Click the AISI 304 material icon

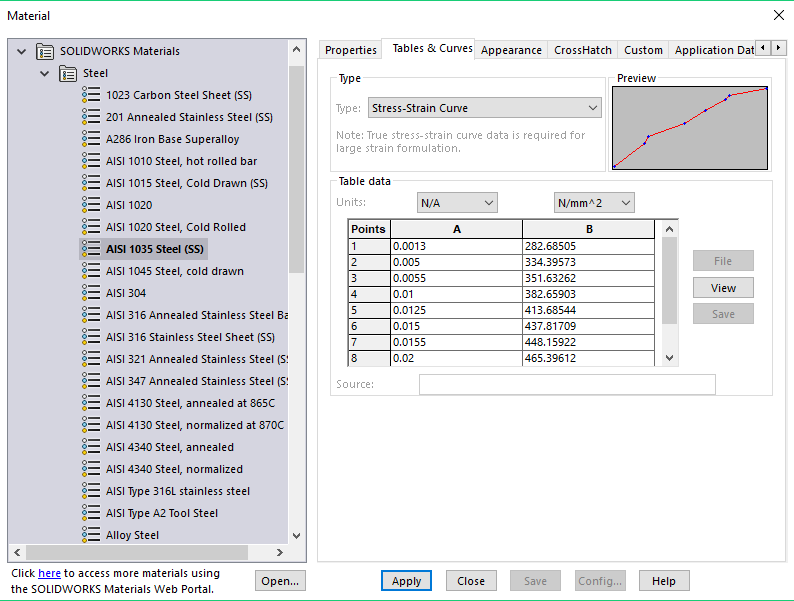tap(91, 293)
